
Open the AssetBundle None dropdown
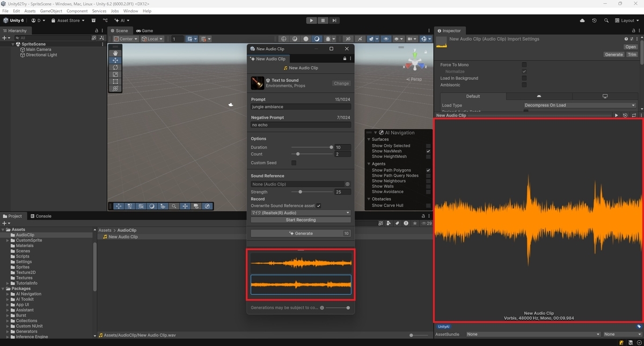(x=533, y=334)
